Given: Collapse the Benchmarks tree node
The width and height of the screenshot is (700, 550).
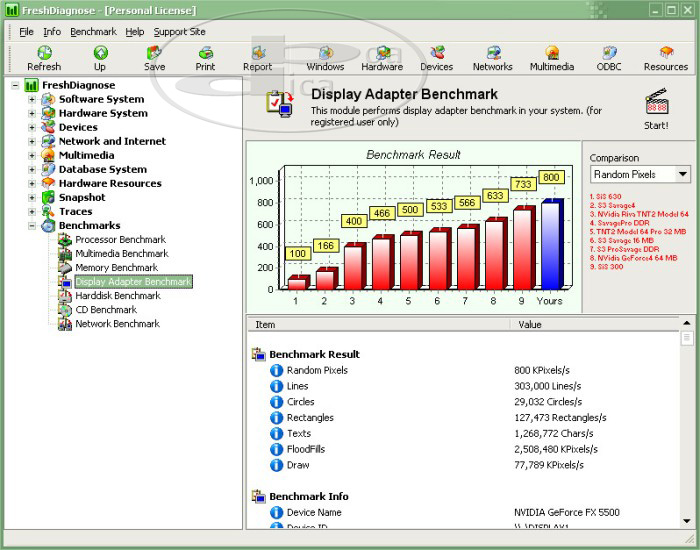Looking at the screenshot, I should click(32, 226).
